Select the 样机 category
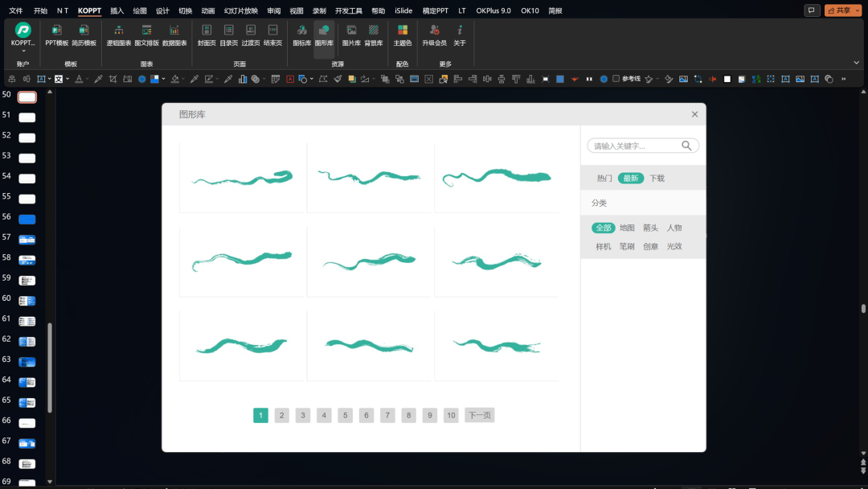The height and width of the screenshot is (489, 868). pyautogui.click(x=604, y=246)
